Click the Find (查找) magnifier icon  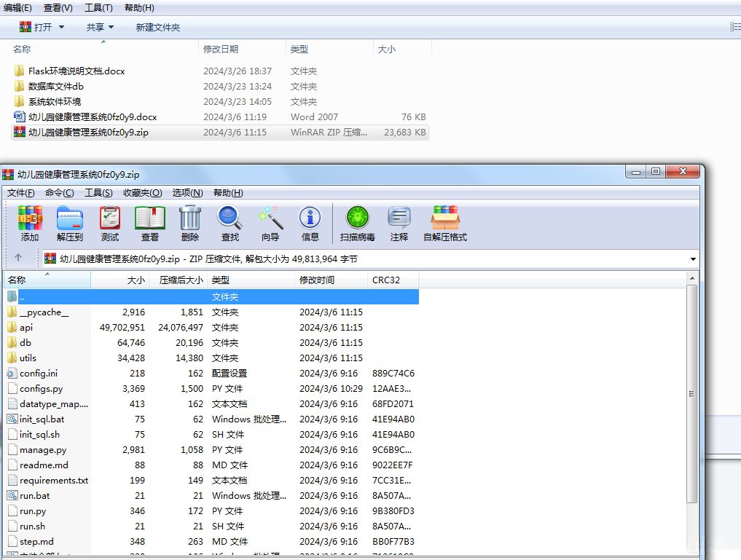click(230, 218)
